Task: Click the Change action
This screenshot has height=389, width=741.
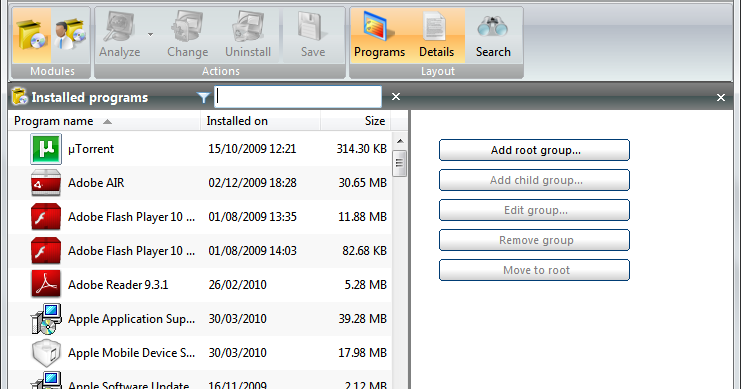Action: [188, 36]
